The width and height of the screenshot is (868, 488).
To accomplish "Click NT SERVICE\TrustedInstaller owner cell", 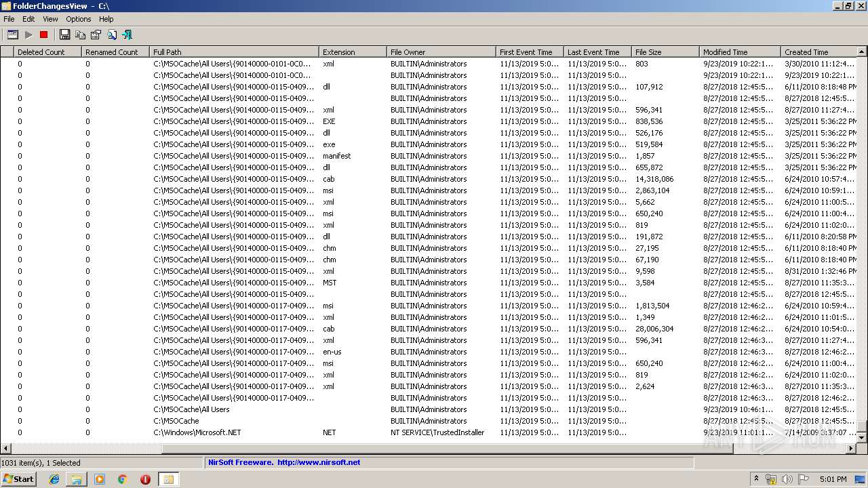I will pos(437,432).
